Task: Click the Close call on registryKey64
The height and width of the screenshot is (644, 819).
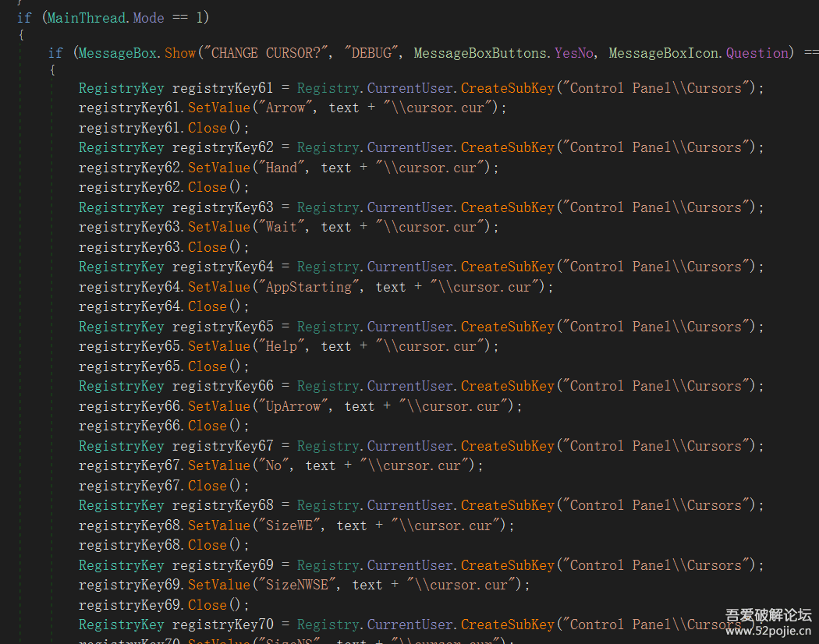Action: tap(207, 306)
